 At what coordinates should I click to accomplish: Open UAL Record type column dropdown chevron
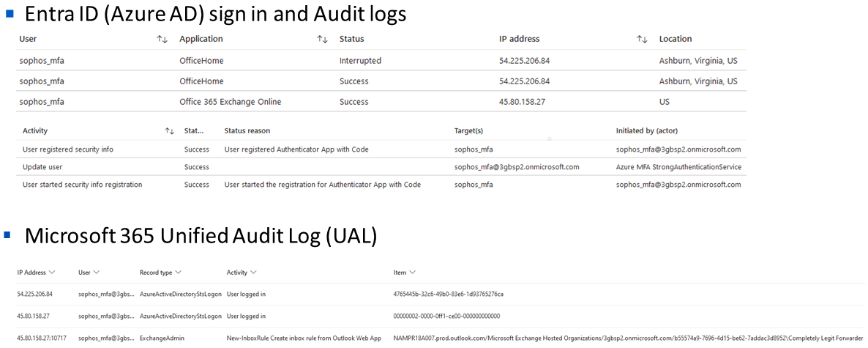177,273
